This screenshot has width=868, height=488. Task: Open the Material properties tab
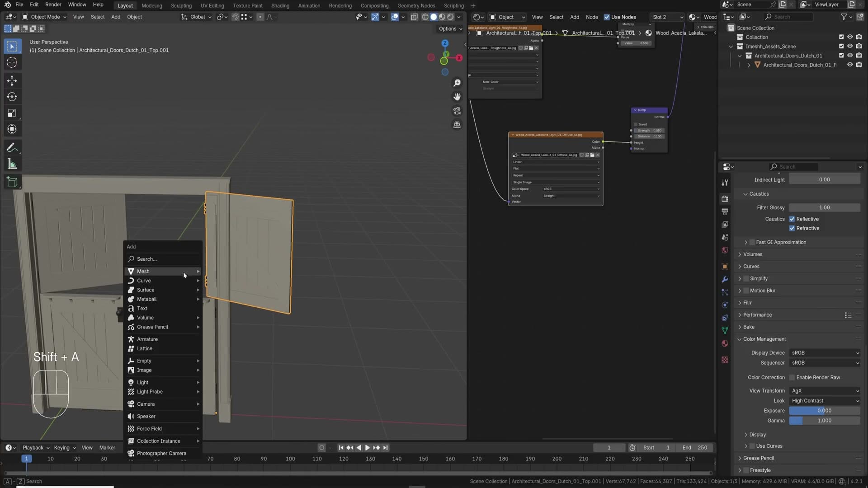tap(725, 343)
